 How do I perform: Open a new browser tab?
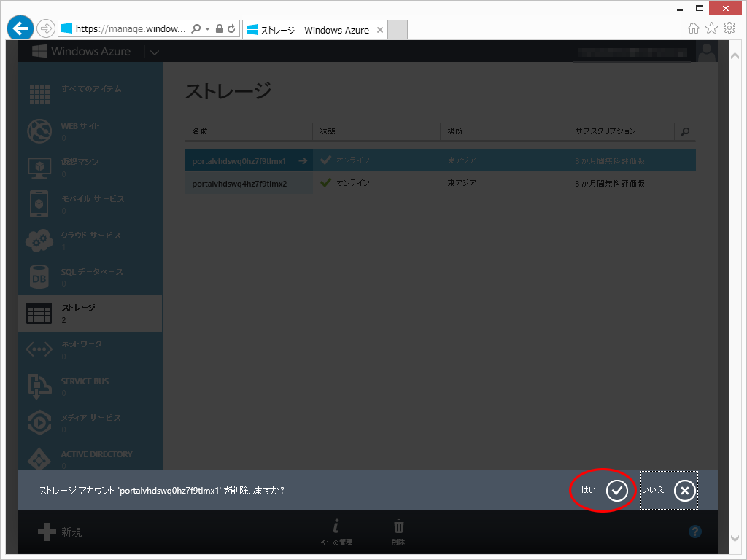pos(398,30)
